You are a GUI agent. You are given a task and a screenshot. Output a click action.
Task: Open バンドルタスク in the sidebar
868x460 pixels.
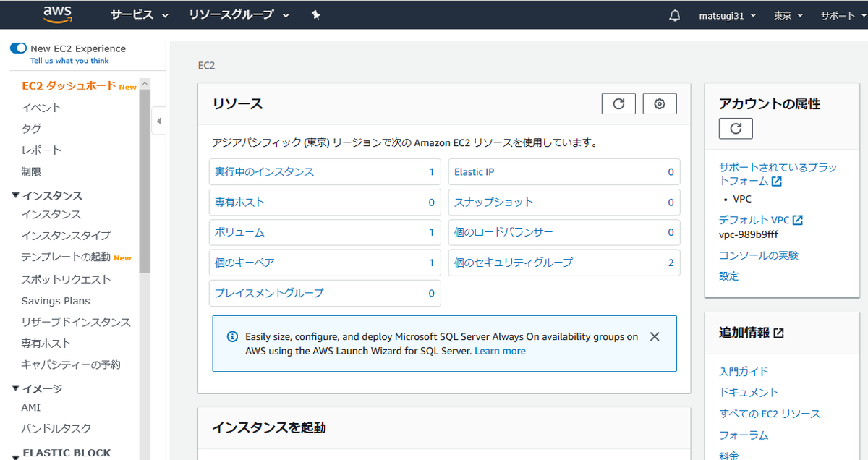[x=56, y=428]
